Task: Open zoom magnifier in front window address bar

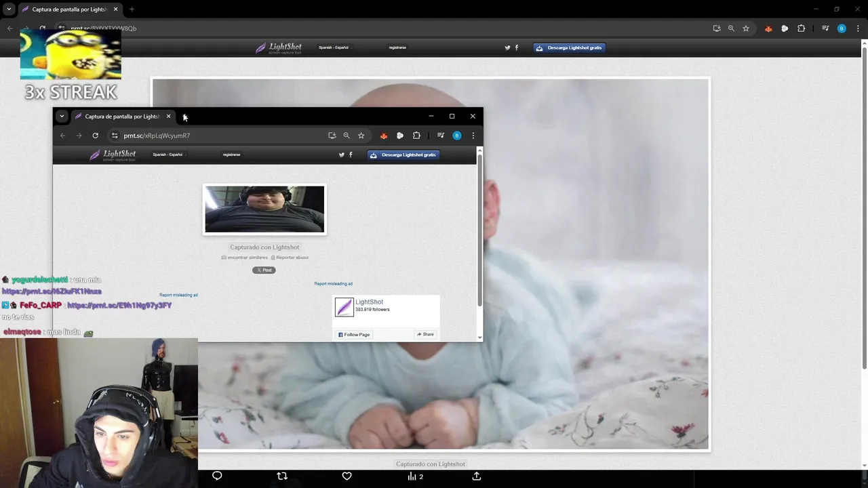Action: point(347,136)
